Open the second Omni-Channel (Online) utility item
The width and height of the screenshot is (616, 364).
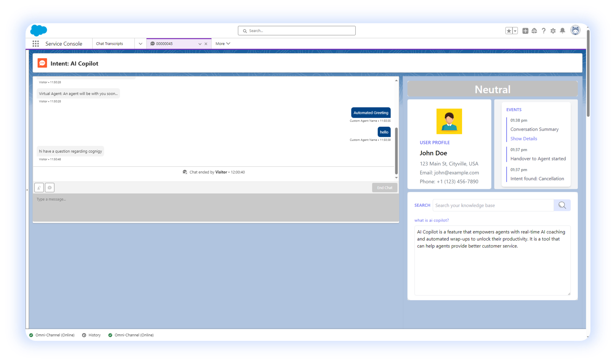[x=131, y=335]
